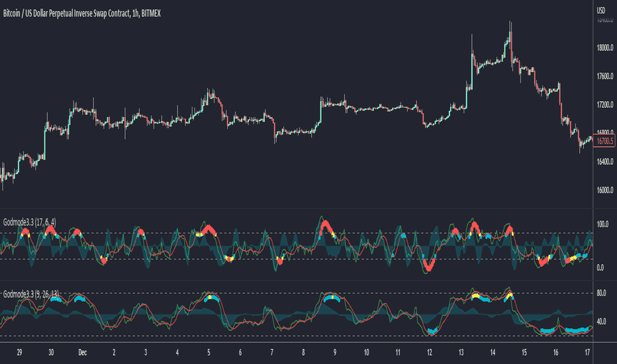Open the Godmode3.3 (17, 6, 4) indicator legend
The height and width of the screenshot is (364, 617).
[x=30, y=222]
